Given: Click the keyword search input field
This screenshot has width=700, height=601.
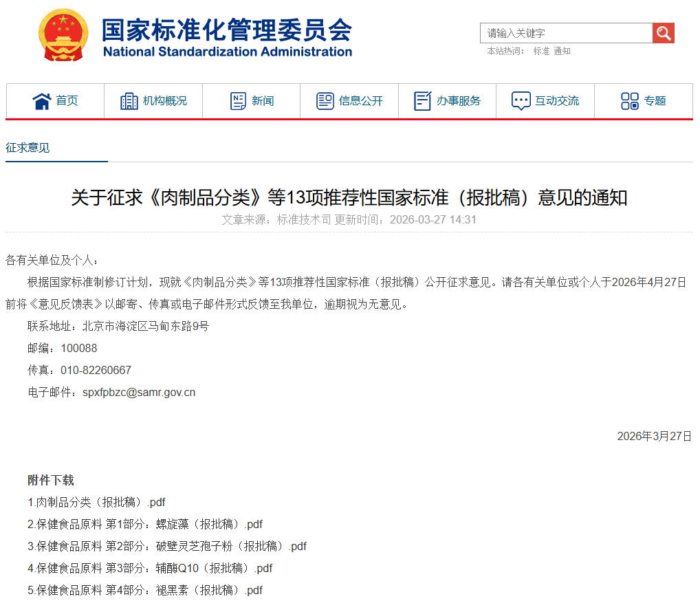Looking at the screenshot, I should pos(565,33).
